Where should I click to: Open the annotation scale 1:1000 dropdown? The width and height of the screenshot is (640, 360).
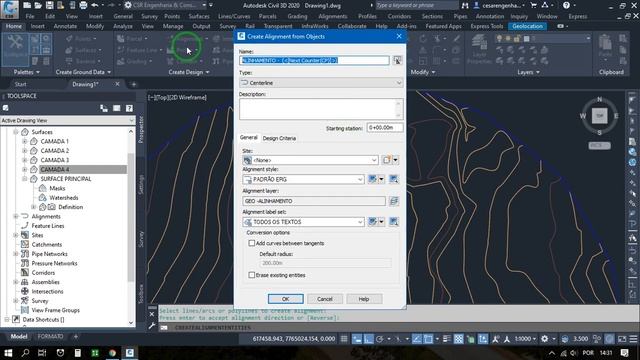point(526,339)
